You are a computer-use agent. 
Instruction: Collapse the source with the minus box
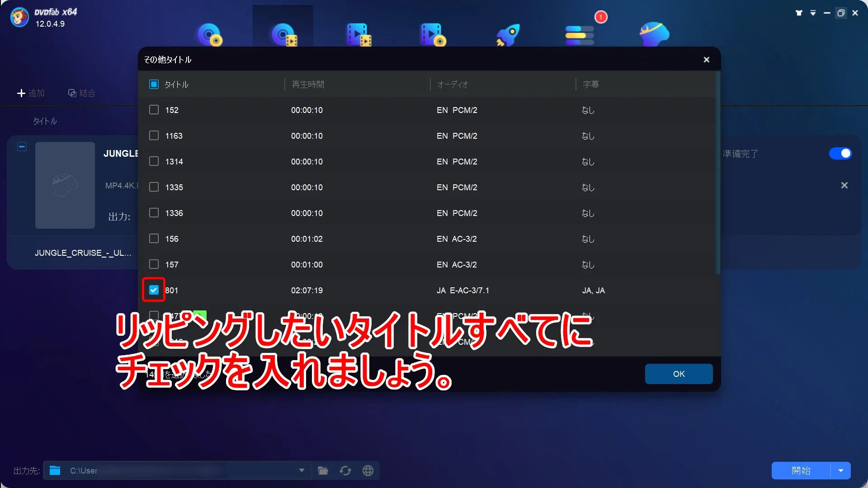click(x=22, y=147)
